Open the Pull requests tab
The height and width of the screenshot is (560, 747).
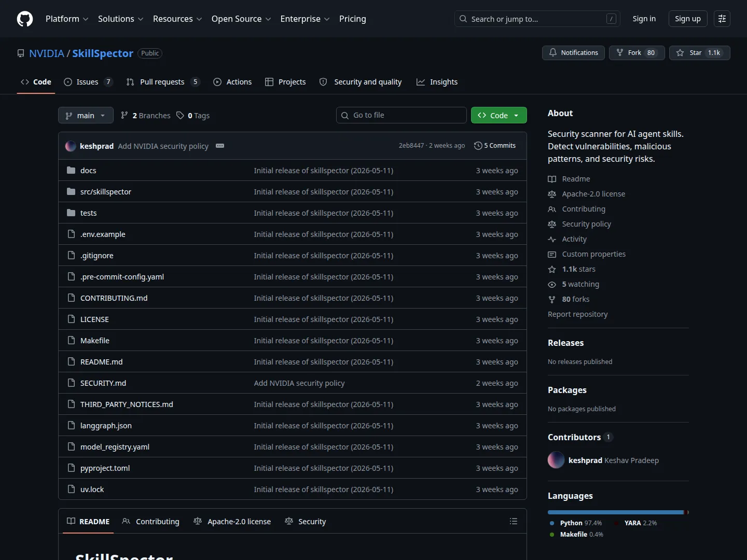coord(163,82)
